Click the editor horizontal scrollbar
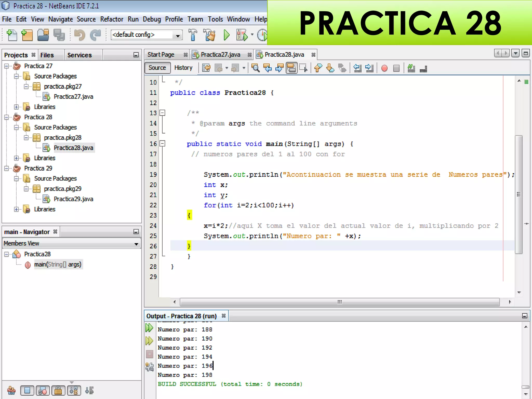Image resolution: width=532 pixels, height=399 pixels. click(340, 302)
